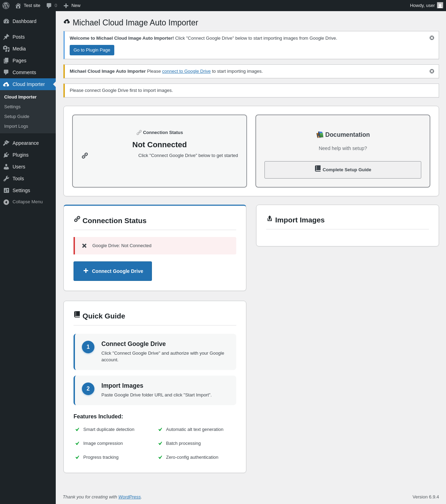
Task: Click the Media icon in the sidebar
Action: pos(6,49)
